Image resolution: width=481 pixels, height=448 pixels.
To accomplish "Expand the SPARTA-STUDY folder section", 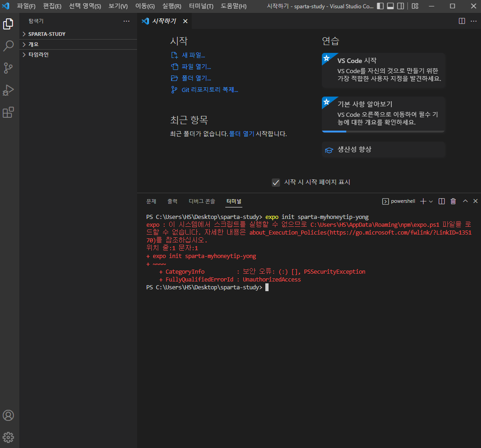I will (78, 34).
